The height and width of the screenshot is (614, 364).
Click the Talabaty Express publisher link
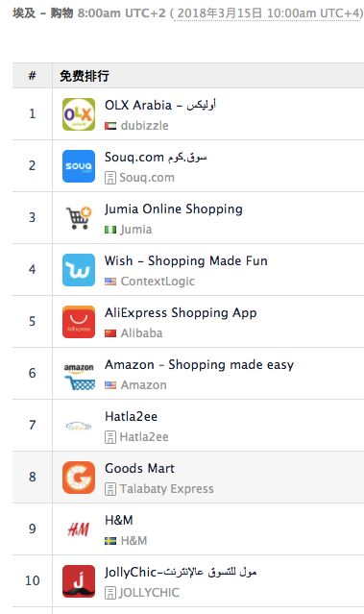tap(166, 489)
